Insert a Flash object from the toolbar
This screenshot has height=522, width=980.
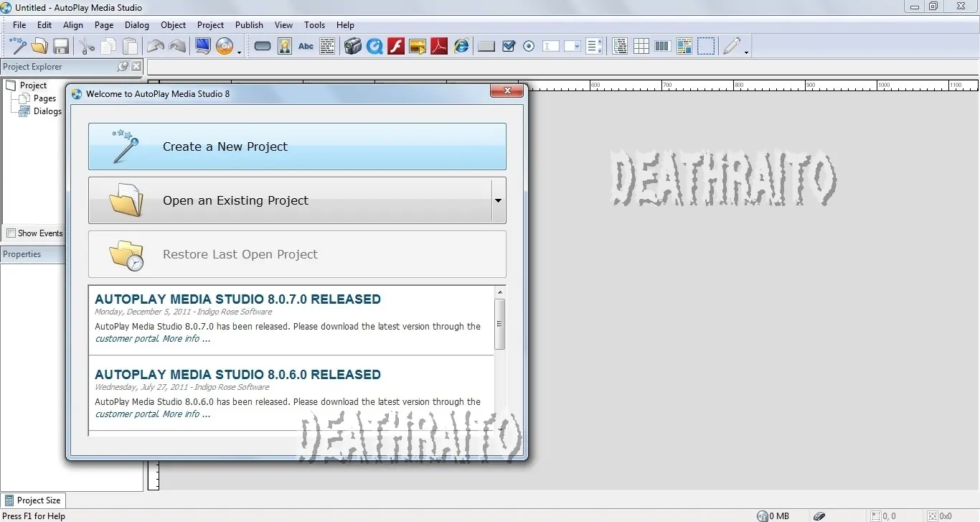coord(396,47)
